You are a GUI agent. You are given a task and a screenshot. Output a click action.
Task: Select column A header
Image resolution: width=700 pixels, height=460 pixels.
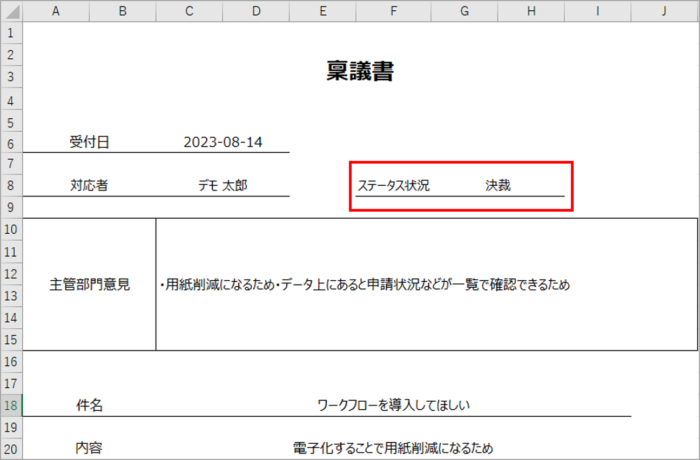56,11
